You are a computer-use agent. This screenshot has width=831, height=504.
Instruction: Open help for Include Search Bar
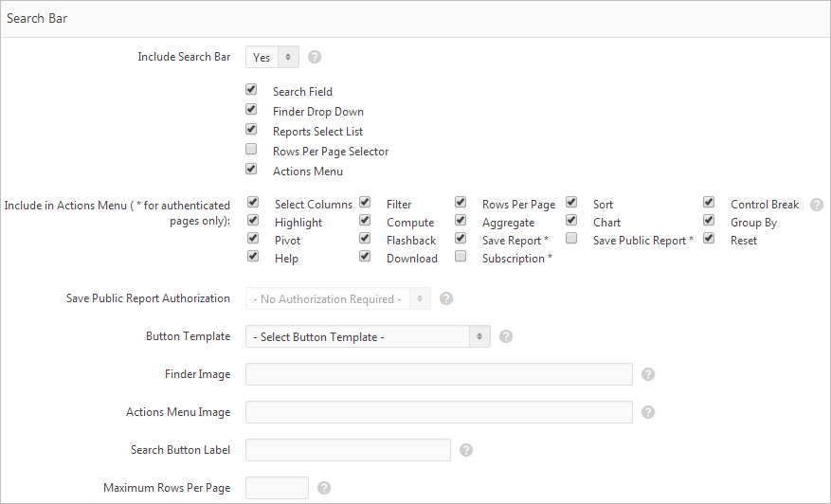click(315, 57)
